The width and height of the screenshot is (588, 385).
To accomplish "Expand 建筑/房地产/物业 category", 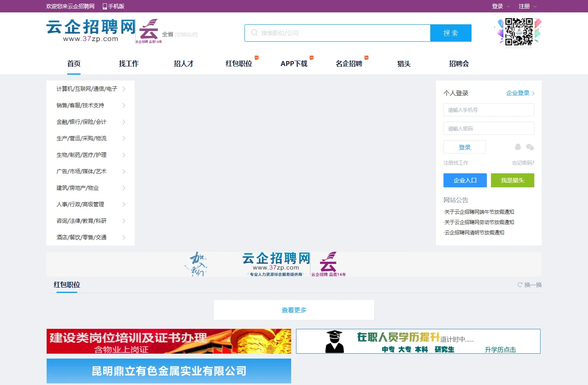I will tap(90, 188).
